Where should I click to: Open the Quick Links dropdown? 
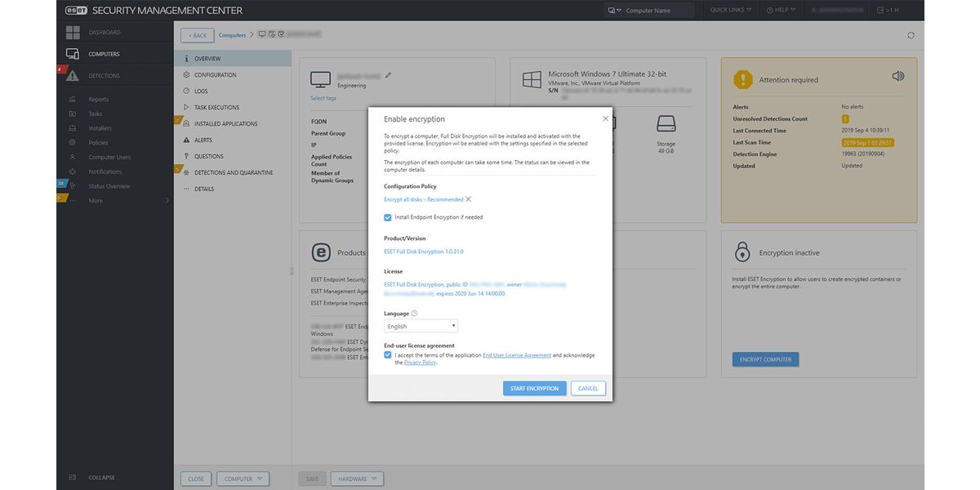(730, 10)
